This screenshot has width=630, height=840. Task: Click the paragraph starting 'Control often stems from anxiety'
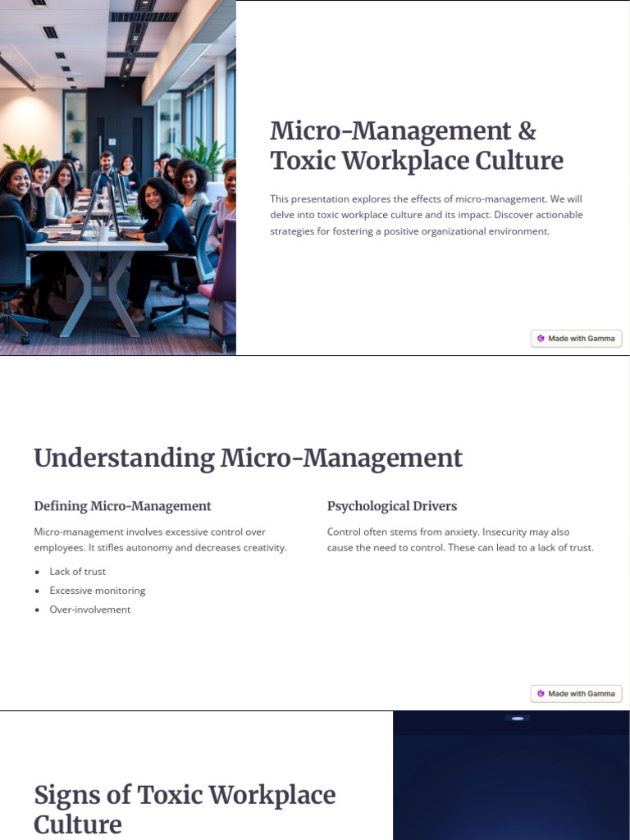pyautogui.click(x=460, y=540)
